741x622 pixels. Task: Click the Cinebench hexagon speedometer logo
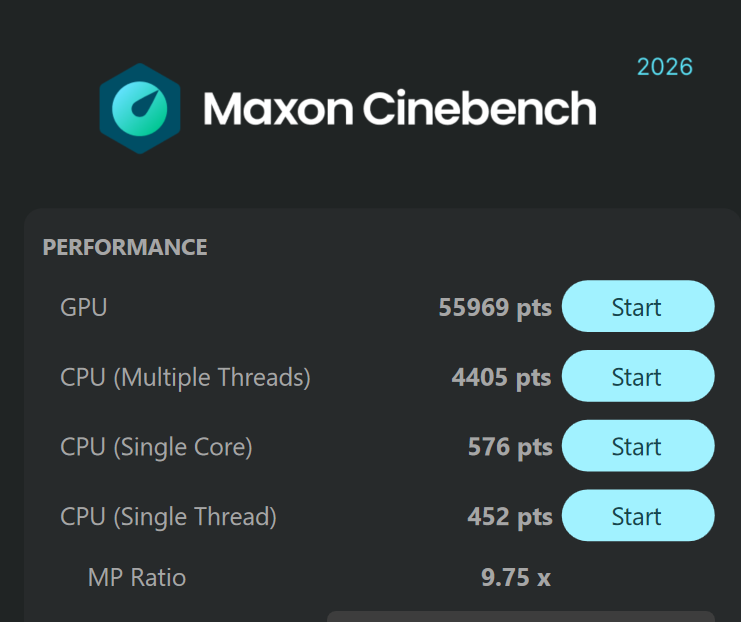[x=140, y=109]
